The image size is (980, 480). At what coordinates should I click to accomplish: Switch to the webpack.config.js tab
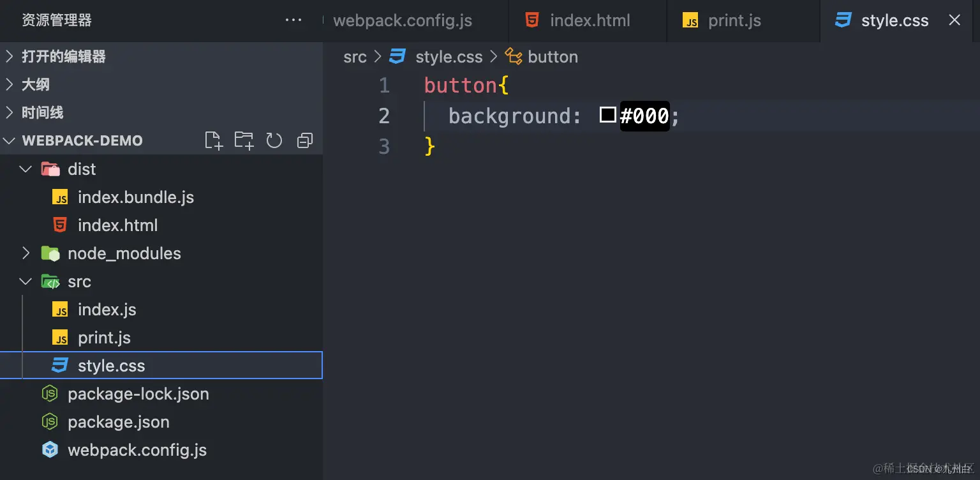415,20
